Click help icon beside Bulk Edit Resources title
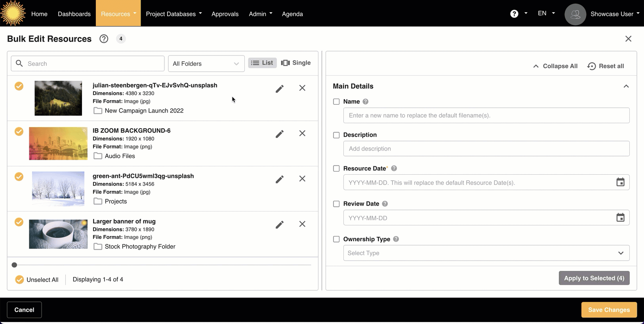Screen dimensions: 644x324 (104, 39)
